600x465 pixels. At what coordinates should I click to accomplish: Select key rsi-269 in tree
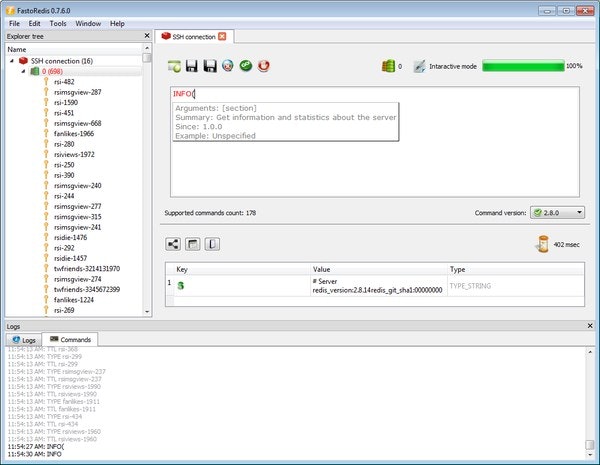(64, 310)
